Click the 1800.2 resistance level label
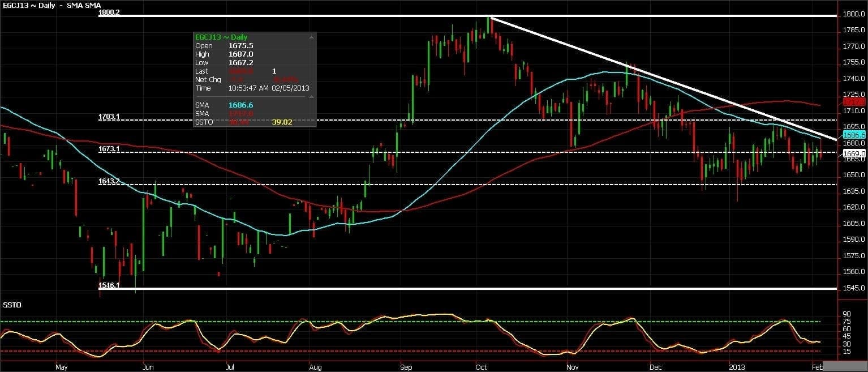This screenshot has width=868, height=372. [x=109, y=12]
